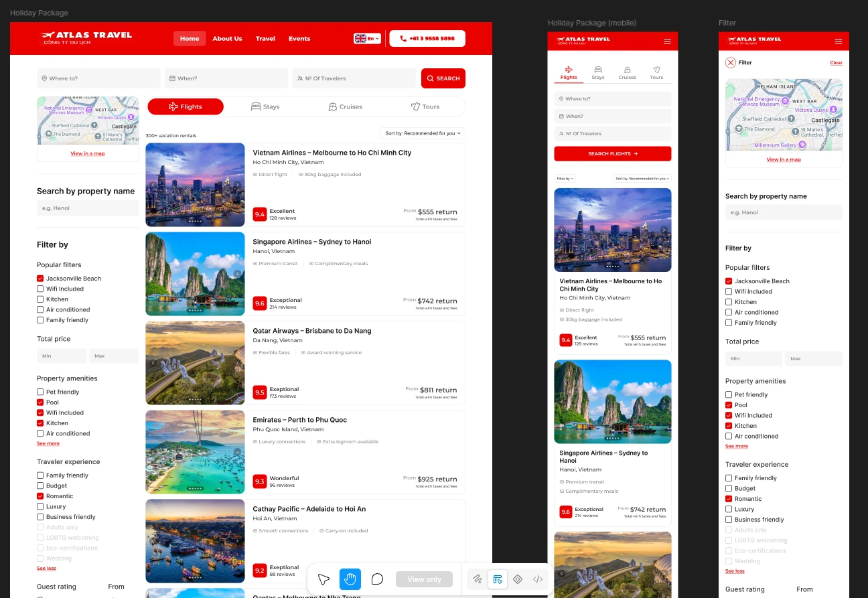Click desktop property name field e.g. Hanoi
868x598 pixels.
(88, 208)
